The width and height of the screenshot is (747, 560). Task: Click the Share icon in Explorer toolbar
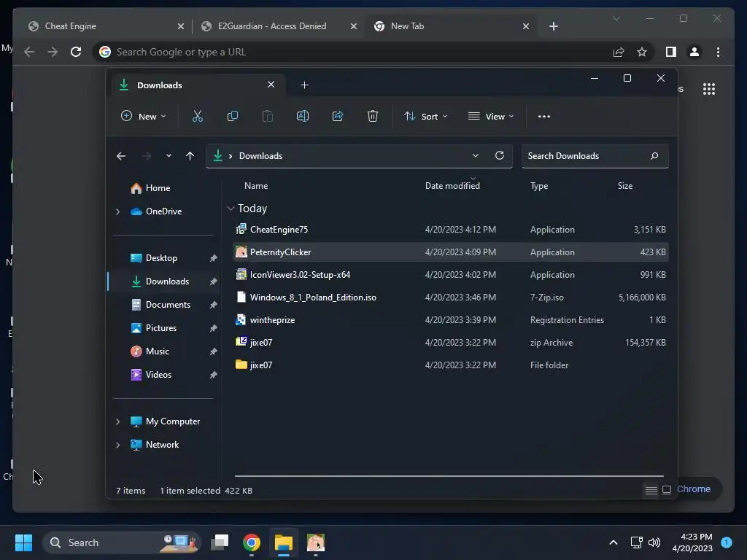(x=338, y=116)
